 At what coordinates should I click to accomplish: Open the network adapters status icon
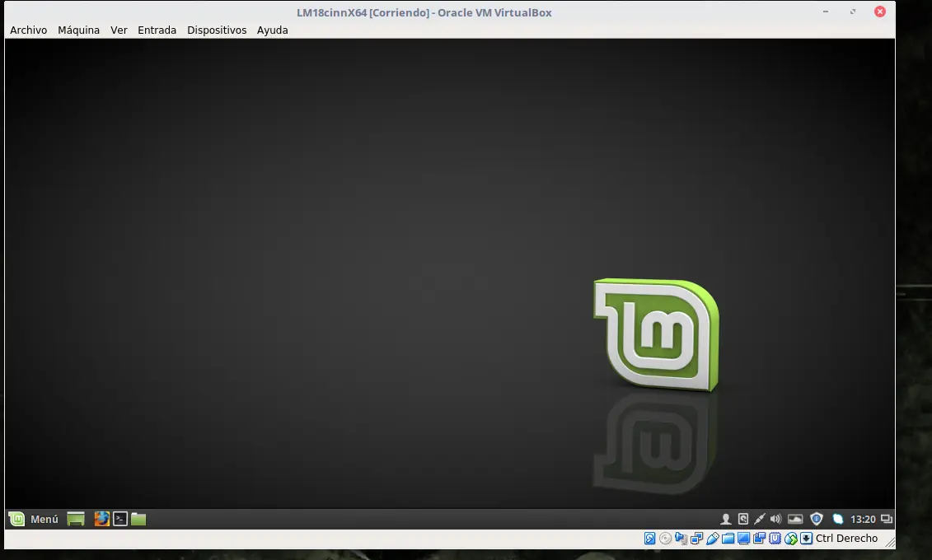[697, 538]
